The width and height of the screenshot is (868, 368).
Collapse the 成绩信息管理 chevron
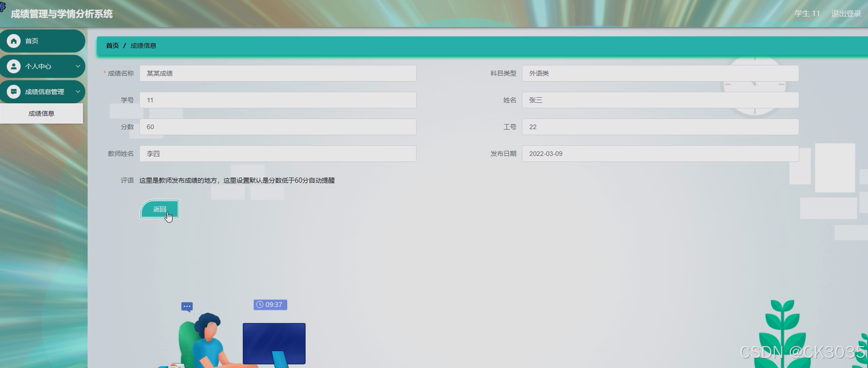click(78, 92)
